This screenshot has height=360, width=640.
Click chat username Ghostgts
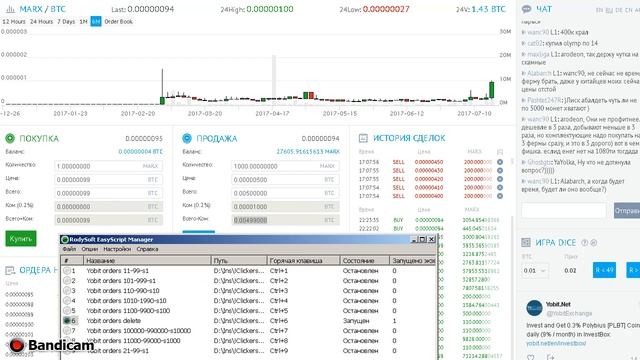tap(539, 162)
